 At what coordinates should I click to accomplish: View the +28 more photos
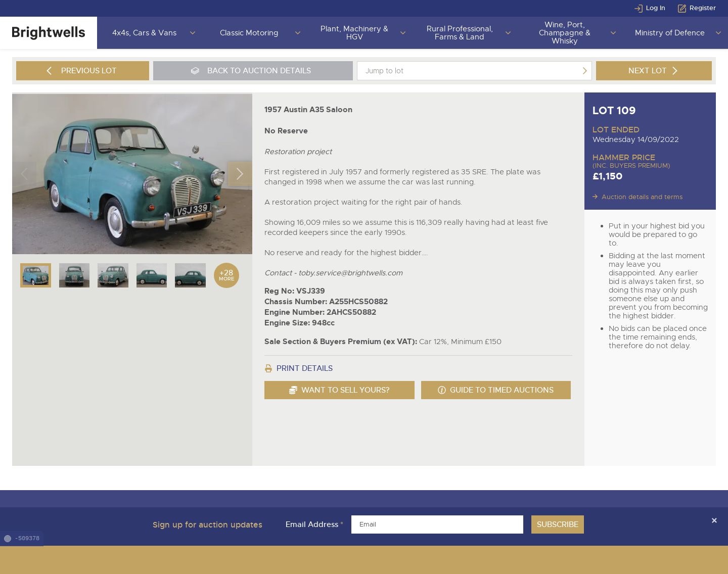coord(226,275)
